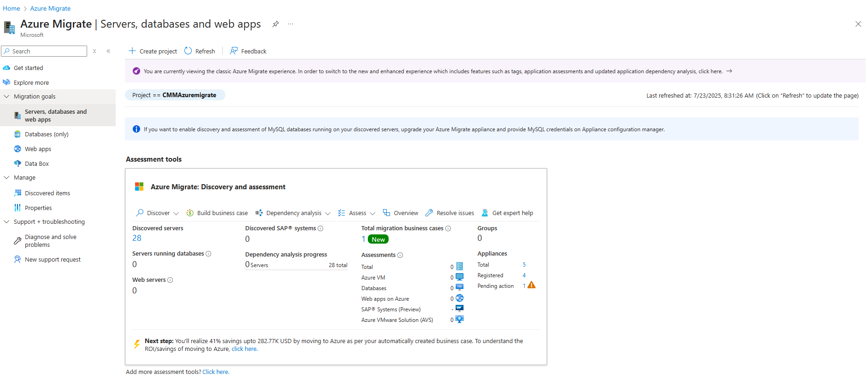Open the 28 discovered servers link

click(137, 238)
